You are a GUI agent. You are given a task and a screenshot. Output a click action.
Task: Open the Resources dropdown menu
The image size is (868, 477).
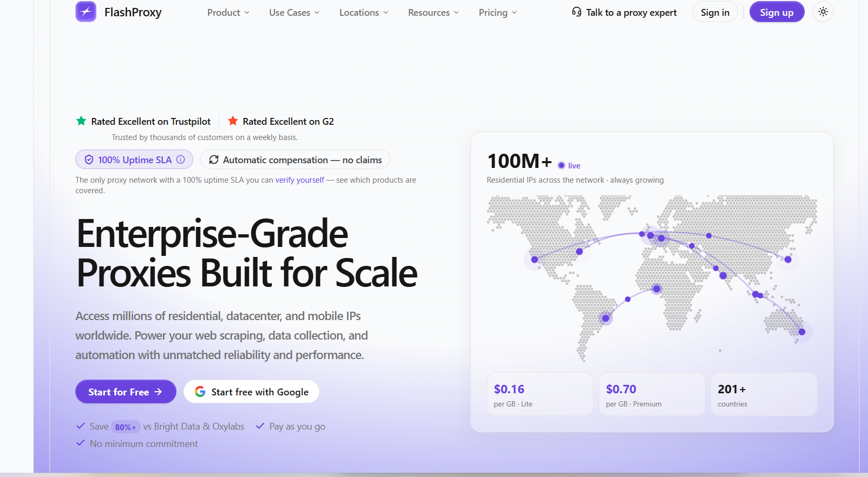click(433, 13)
